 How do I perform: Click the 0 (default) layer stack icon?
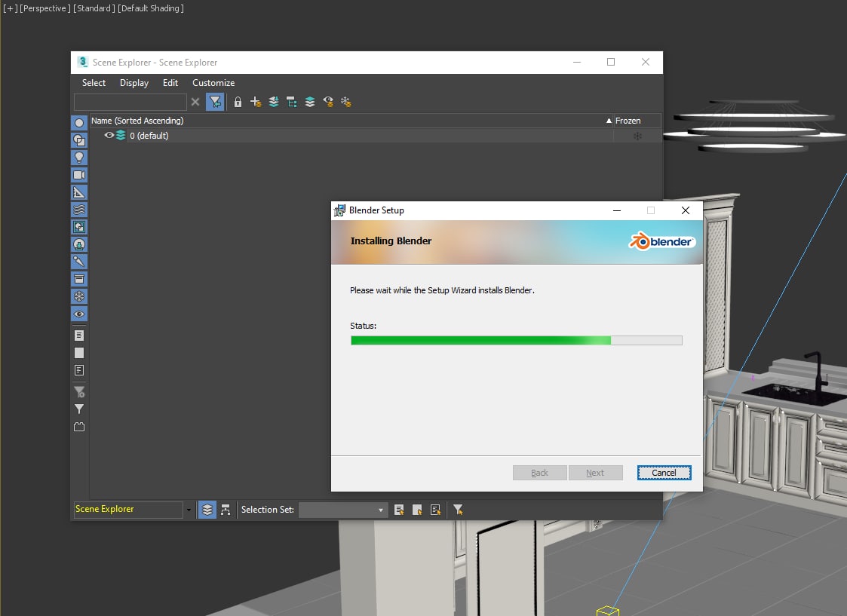tap(121, 136)
